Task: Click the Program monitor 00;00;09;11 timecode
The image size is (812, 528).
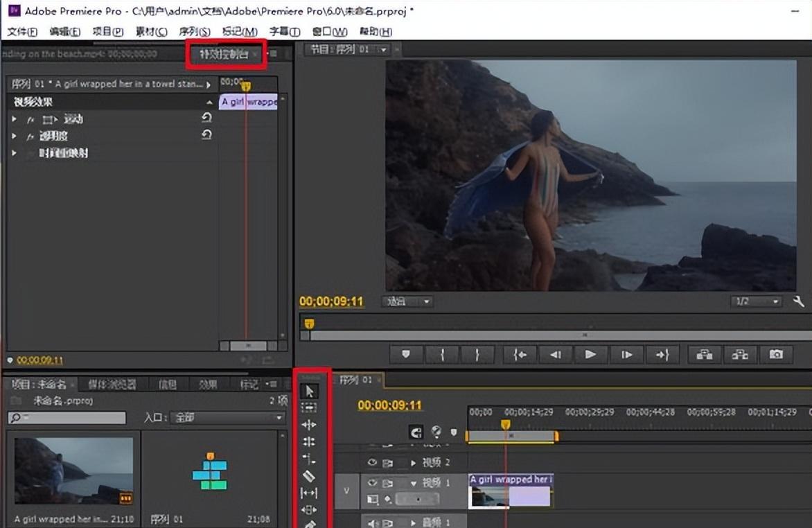Action: (331, 301)
